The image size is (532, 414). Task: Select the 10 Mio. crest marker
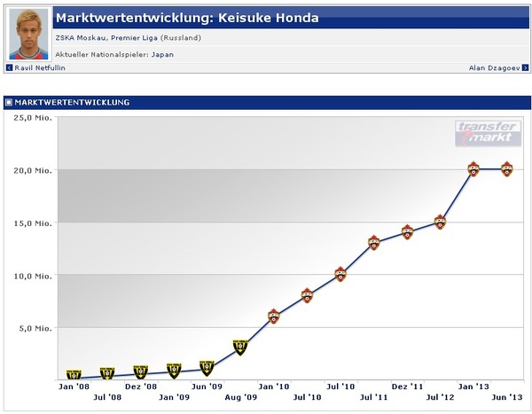(x=340, y=274)
